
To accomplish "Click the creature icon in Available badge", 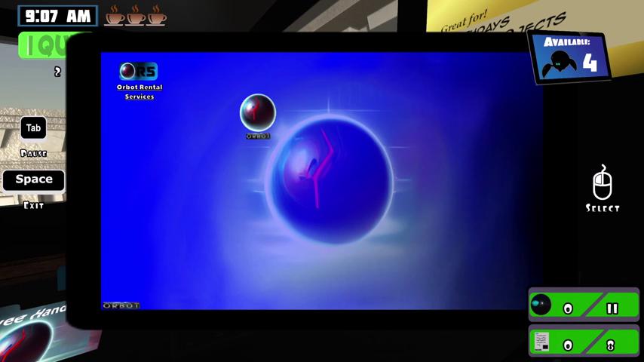I will (561, 63).
